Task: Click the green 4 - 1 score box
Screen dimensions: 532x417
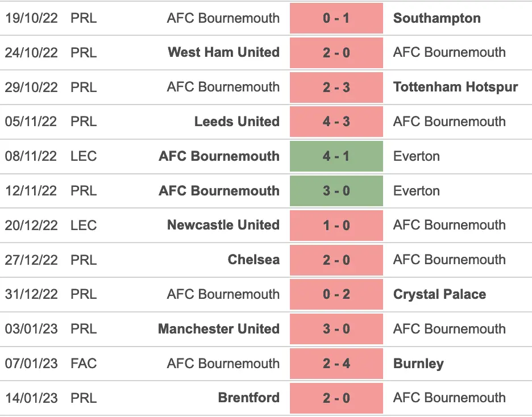Action: tap(336, 156)
